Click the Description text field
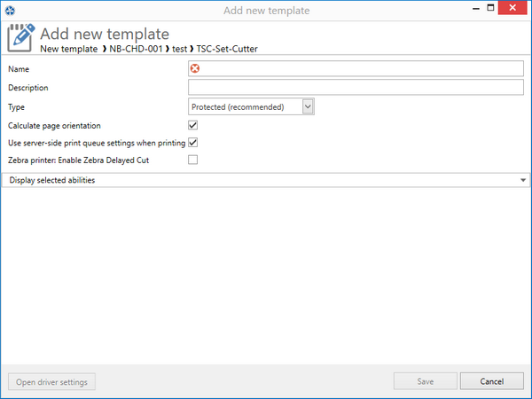This screenshot has width=532, height=399. [356, 87]
